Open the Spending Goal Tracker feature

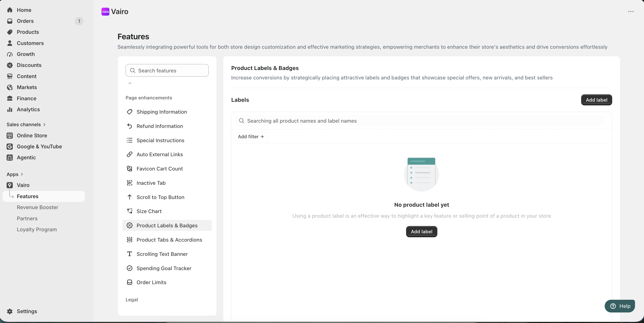click(x=167, y=268)
